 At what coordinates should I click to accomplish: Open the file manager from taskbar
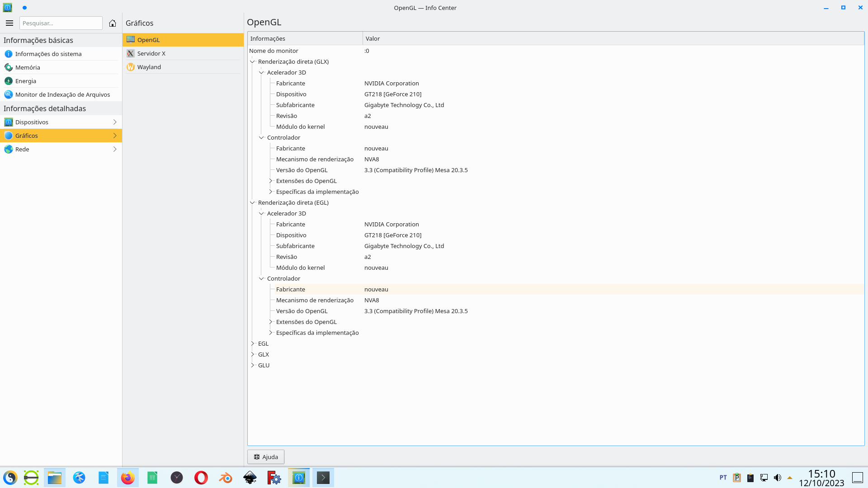[55, 478]
